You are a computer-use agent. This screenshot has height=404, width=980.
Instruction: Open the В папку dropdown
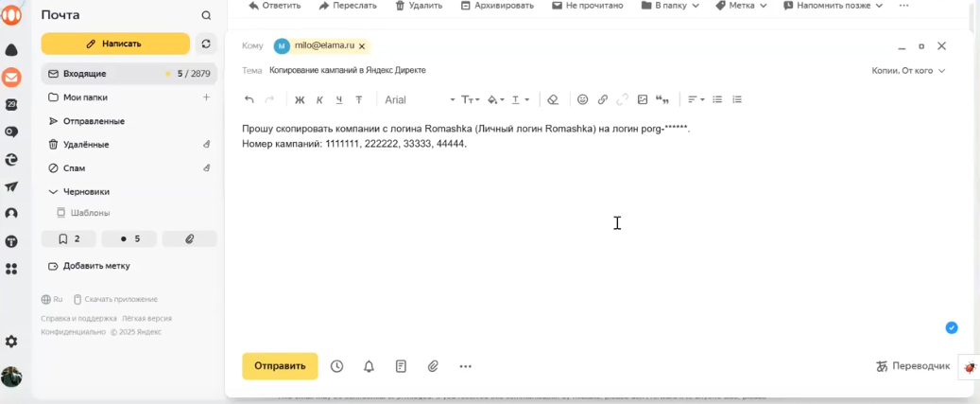[x=669, y=6]
